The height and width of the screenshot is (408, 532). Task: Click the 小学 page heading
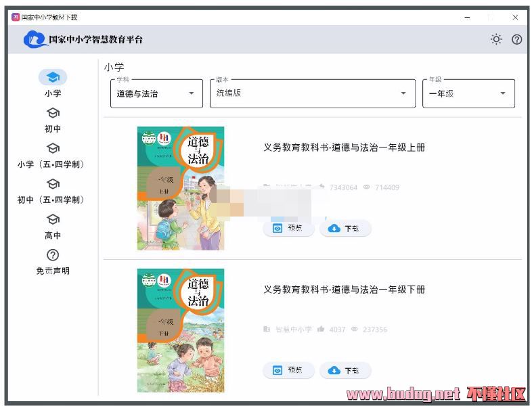tap(114, 67)
